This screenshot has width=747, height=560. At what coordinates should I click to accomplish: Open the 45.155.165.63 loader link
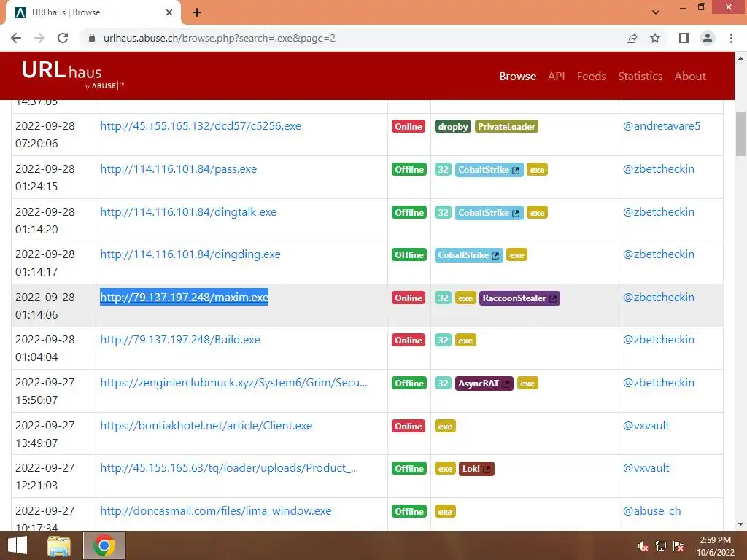228,467
